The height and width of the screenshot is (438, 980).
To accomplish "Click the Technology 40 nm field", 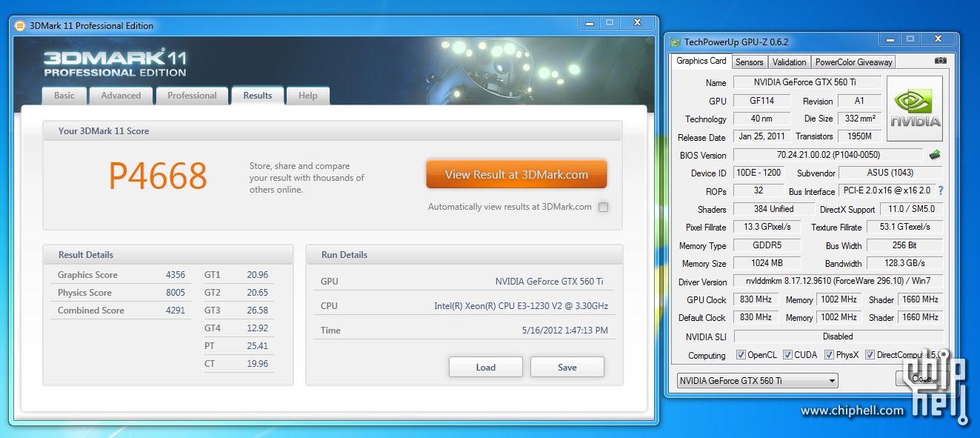I will [761, 119].
